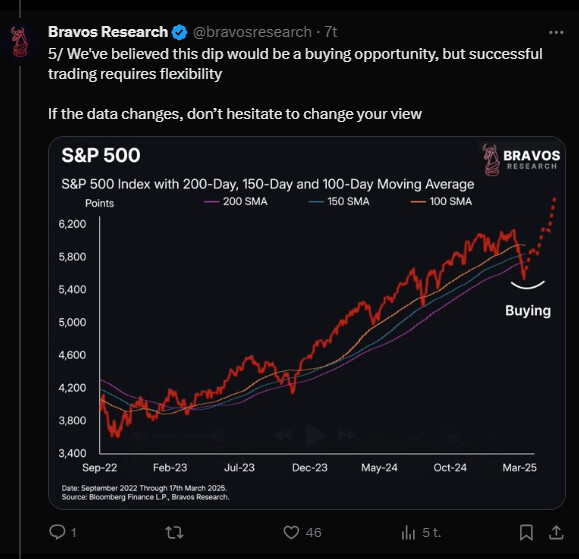Open the reply comment icon
Screen dimensions: 579x559
(x=57, y=532)
